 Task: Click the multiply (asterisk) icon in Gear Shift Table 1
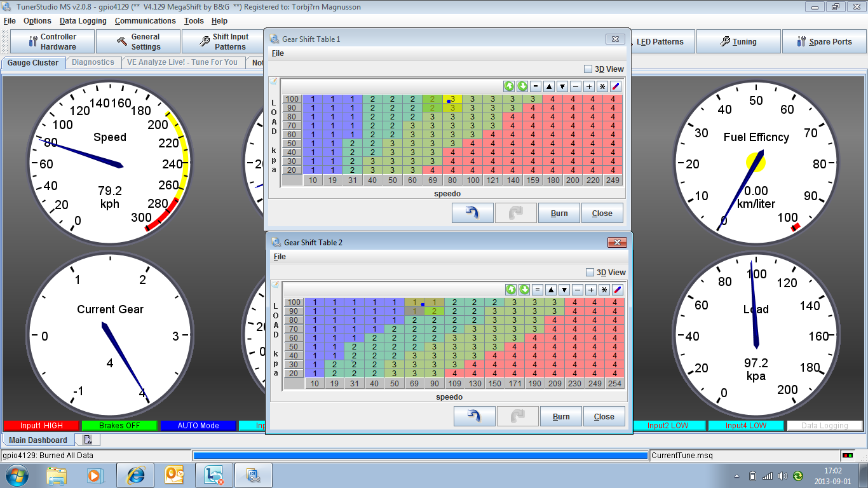coord(602,86)
